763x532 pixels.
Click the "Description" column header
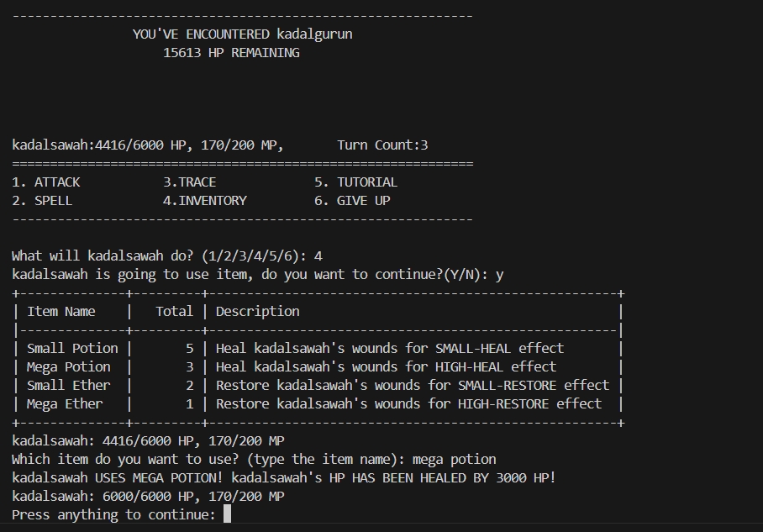click(257, 311)
